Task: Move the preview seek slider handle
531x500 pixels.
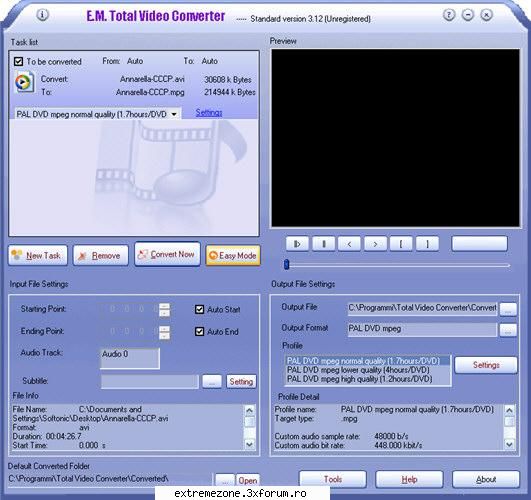Action: (286, 265)
